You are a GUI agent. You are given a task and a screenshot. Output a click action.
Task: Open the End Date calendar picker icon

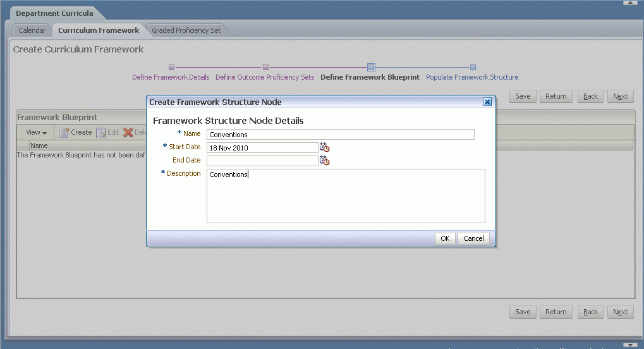pyautogui.click(x=324, y=161)
